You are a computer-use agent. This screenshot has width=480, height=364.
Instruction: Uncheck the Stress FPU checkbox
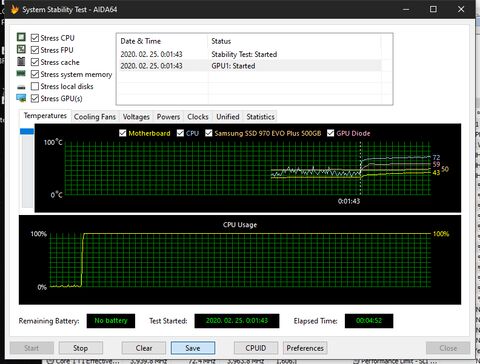click(35, 50)
